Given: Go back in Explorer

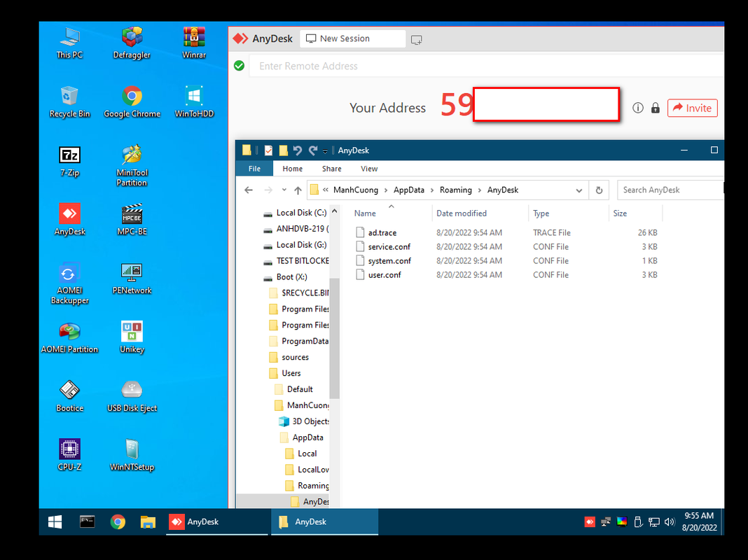Looking at the screenshot, I should 249,190.
